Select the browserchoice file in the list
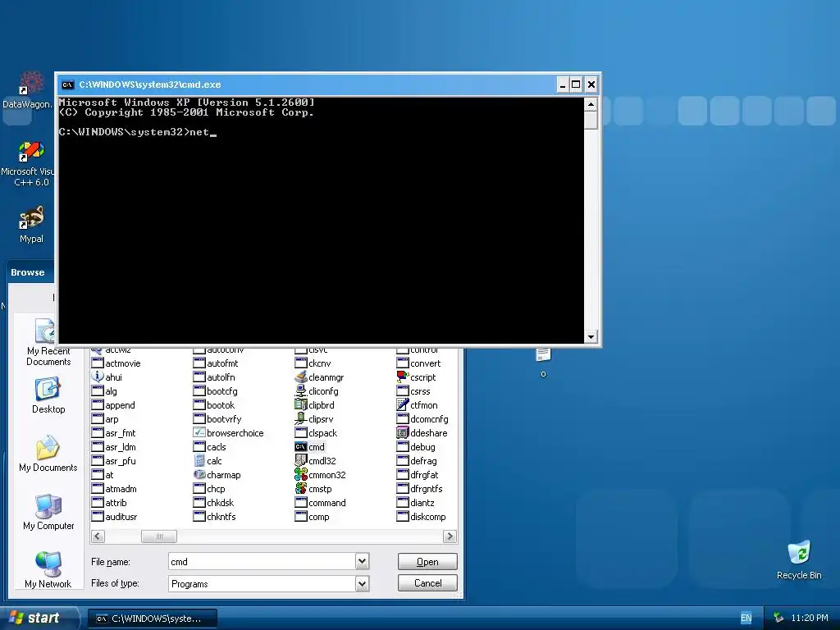The image size is (840, 630). [x=228, y=433]
